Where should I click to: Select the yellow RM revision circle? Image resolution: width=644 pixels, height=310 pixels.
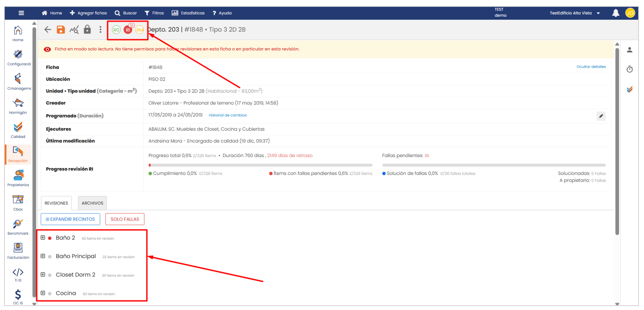tap(139, 30)
